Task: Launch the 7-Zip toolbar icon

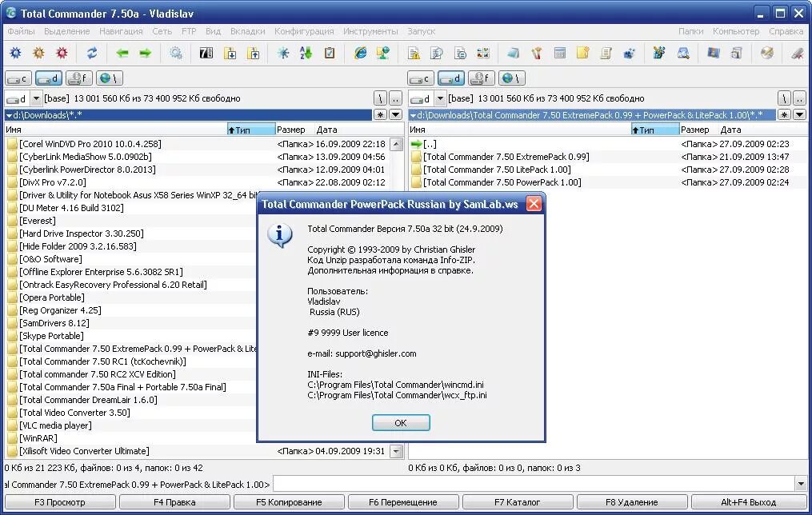Action: pos(206,53)
